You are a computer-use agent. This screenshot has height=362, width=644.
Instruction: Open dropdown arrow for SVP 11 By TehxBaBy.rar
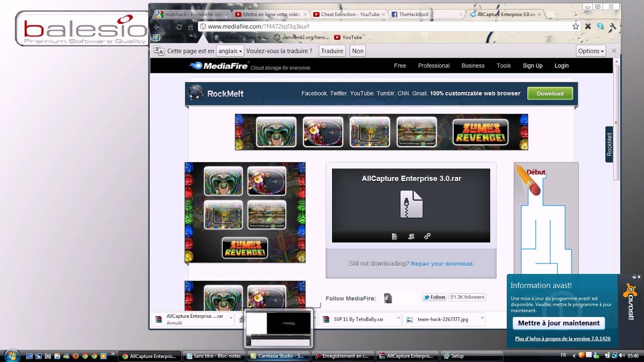click(398, 318)
